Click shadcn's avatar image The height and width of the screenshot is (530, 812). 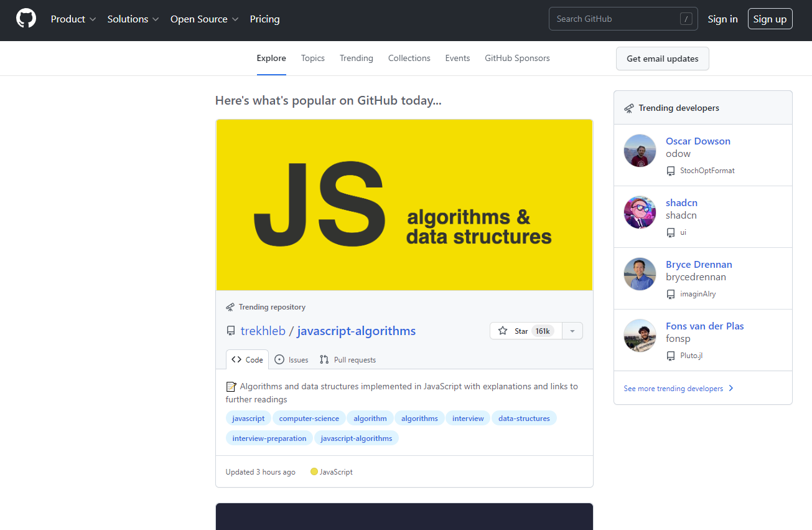click(640, 212)
